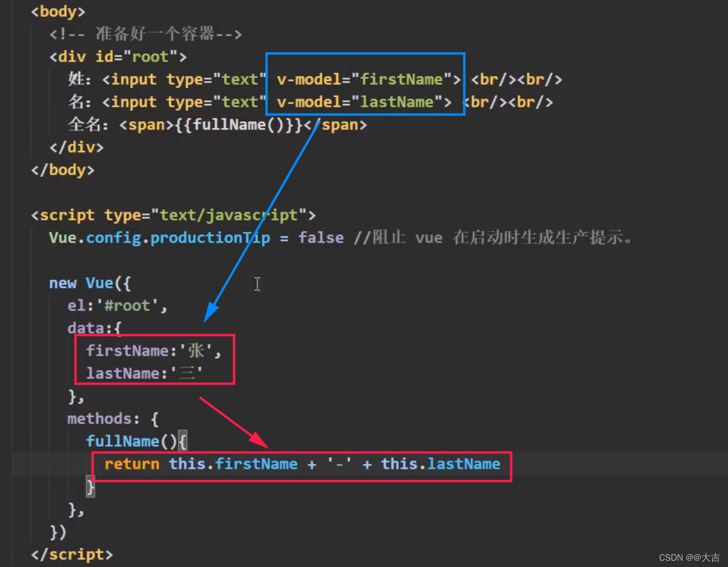Click the fullName(){ method declaration
Viewport: 728px width, 567px height.
coord(136,441)
